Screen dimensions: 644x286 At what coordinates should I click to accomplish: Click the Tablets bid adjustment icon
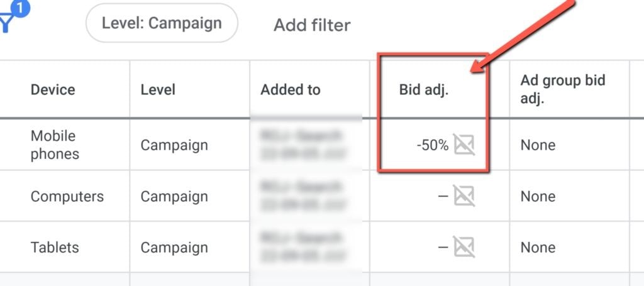point(464,247)
